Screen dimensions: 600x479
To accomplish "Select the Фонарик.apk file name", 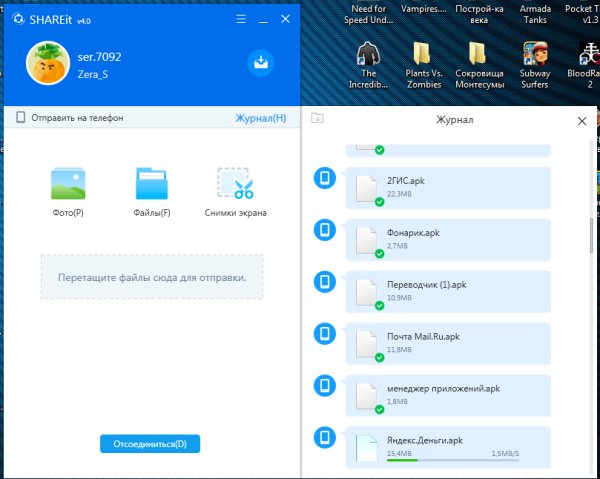I will point(413,233).
